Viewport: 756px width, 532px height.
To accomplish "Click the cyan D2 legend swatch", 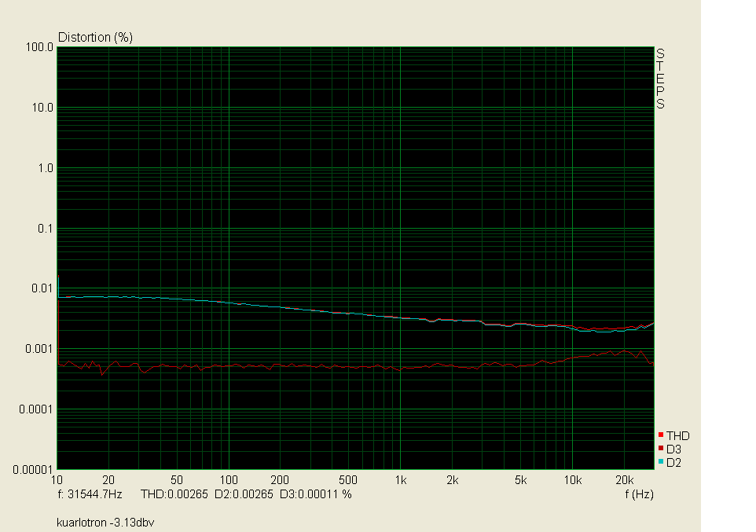I will (661, 462).
